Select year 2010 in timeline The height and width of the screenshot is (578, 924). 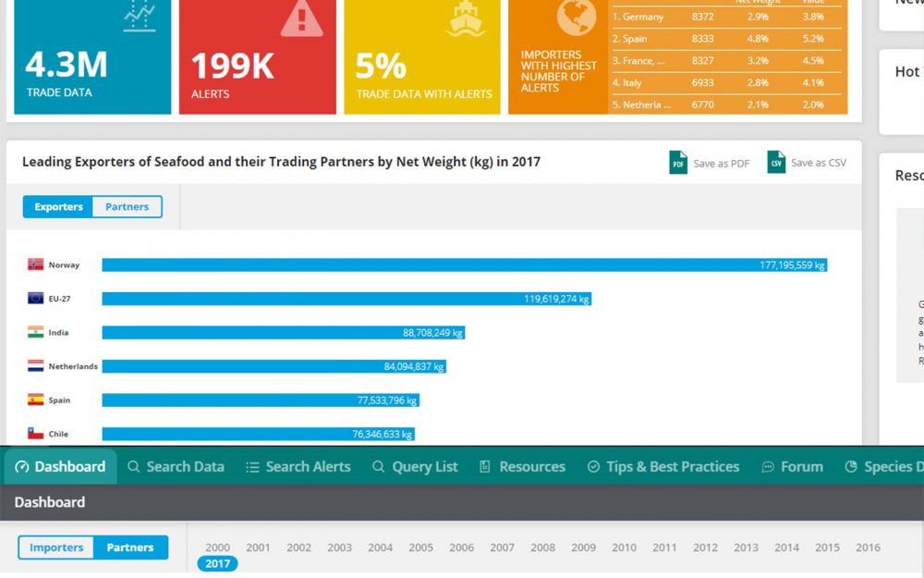(x=624, y=547)
